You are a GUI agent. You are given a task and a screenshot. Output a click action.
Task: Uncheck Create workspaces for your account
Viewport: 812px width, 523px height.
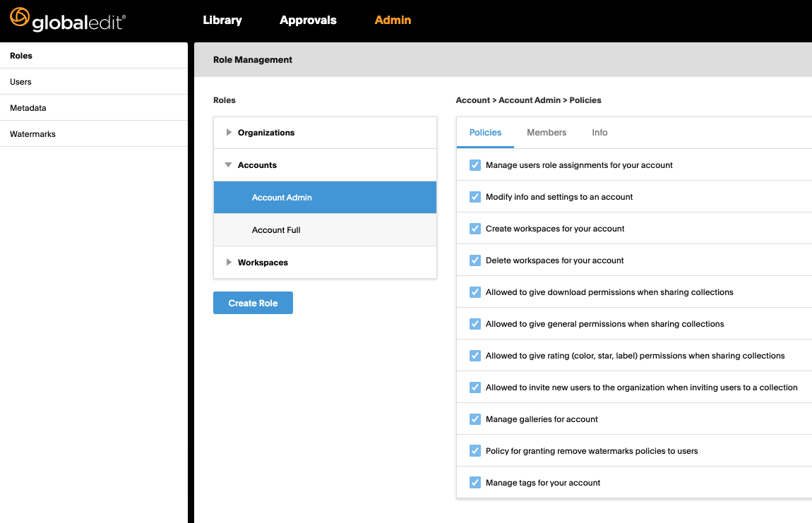475,229
